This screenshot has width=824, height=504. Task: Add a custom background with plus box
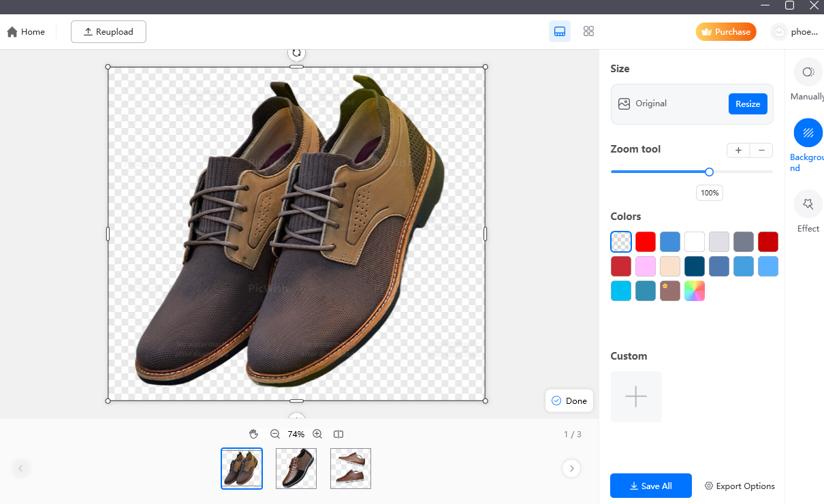pos(636,396)
